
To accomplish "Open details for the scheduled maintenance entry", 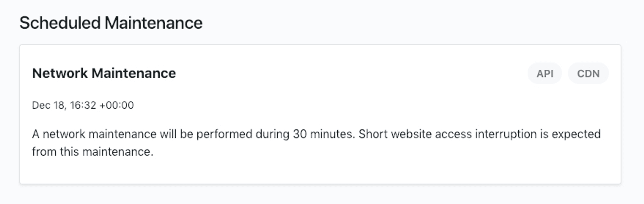I will pos(104,73).
